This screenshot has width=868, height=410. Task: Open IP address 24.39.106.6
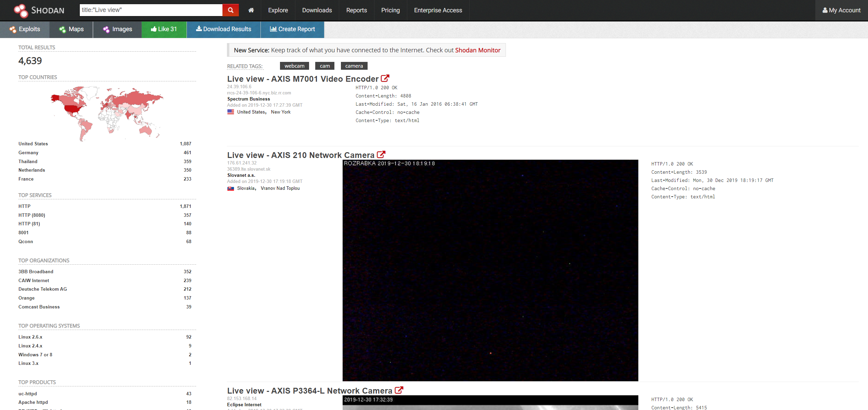pos(239,87)
